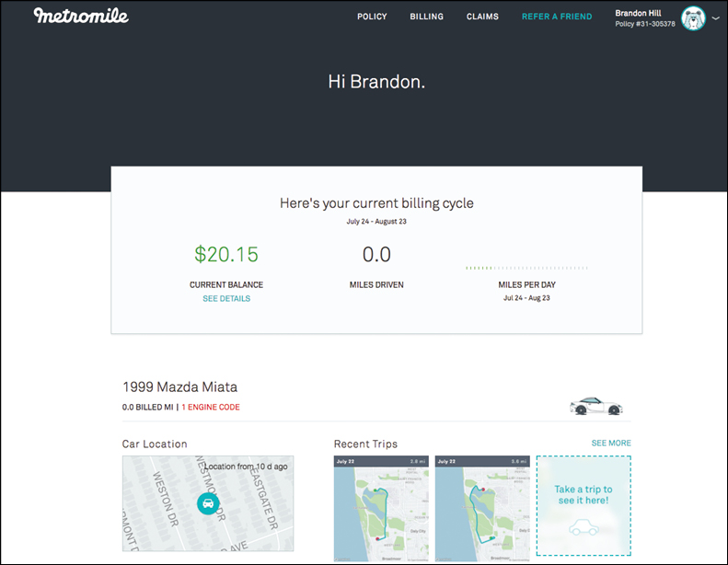Click the Jul 24 - Aug 23 label
Screen dimensions: 728x565
coord(526,298)
